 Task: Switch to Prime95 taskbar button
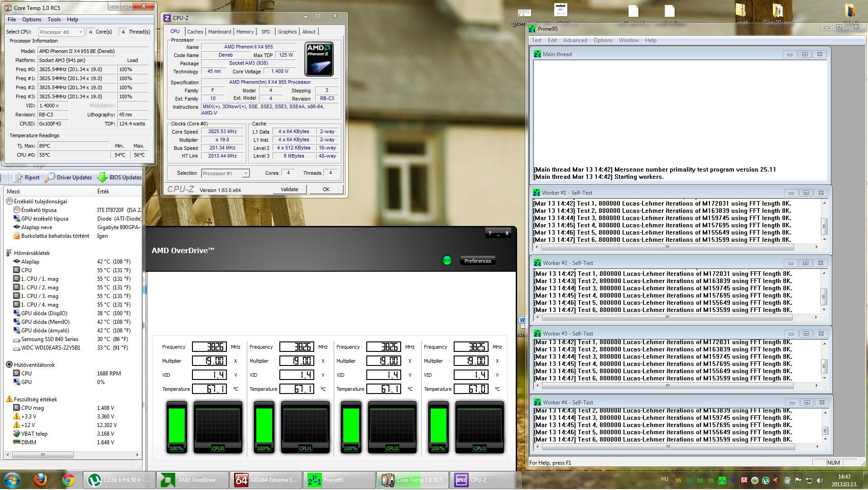pos(339,480)
